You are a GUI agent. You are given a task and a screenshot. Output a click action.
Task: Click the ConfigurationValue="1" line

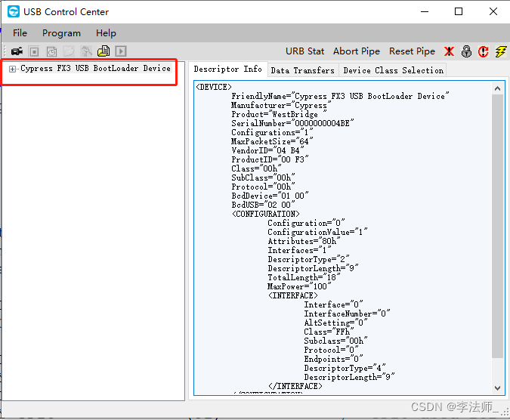(317, 232)
